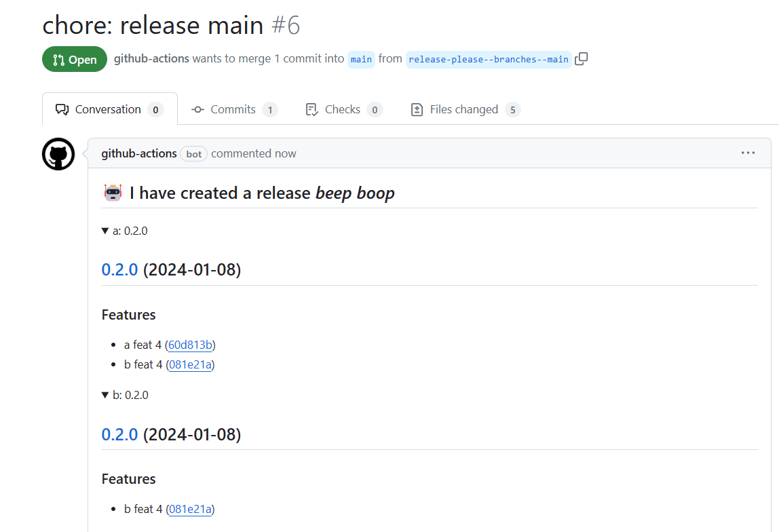Screen dimensions: 779x532
Task: Click the Checks count badge 0
Action: [x=375, y=110]
